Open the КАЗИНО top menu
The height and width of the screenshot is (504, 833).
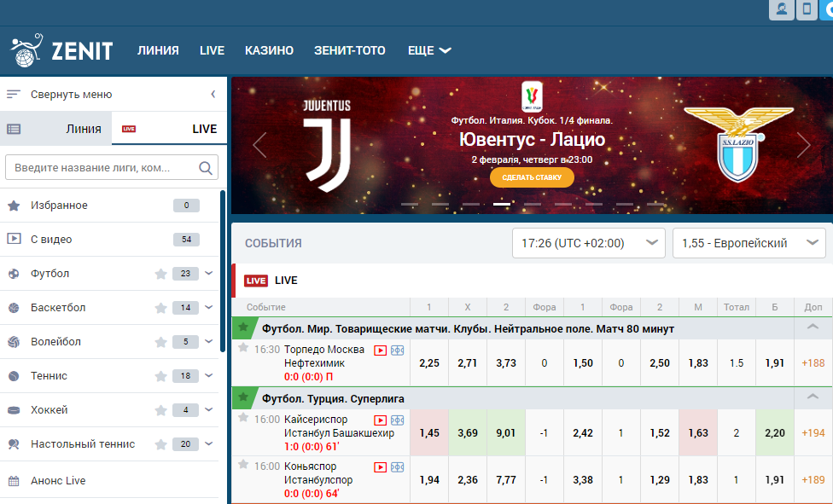[x=269, y=50]
